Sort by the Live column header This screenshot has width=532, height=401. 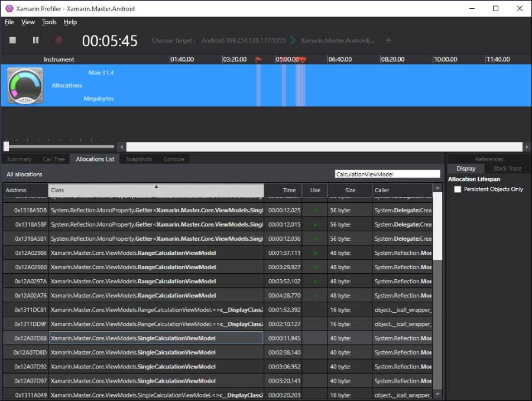315,190
